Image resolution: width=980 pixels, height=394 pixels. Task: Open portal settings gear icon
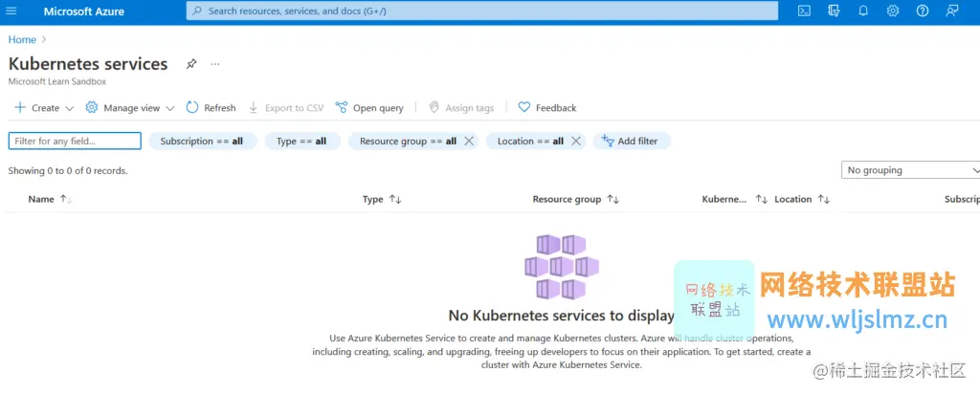pos(893,11)
